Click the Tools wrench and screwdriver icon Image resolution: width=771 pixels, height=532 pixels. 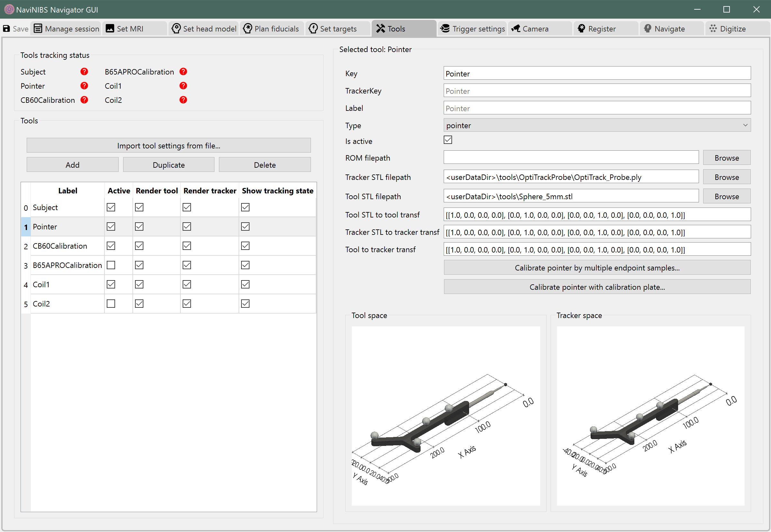click(381, 29)
